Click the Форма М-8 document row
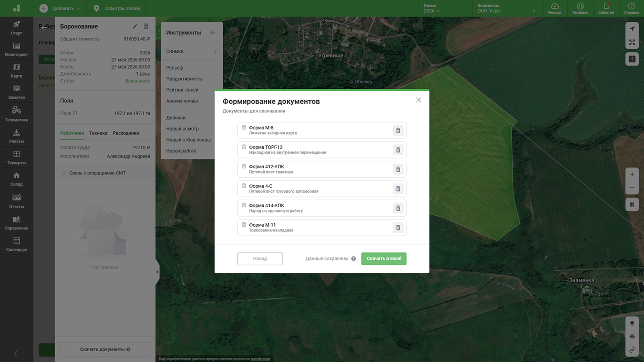644x362 pixels. coord(322,130)
